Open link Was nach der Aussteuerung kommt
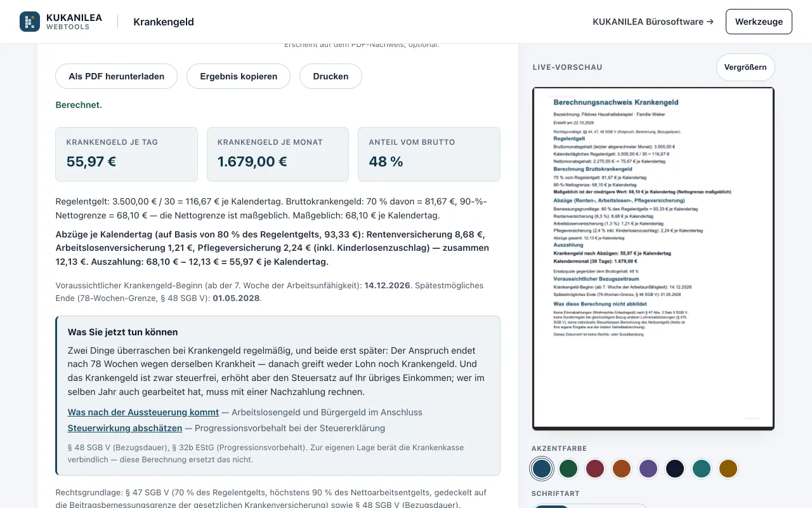Image resolution: width=812 pixels, height=508 pixels. coord(143,412)
